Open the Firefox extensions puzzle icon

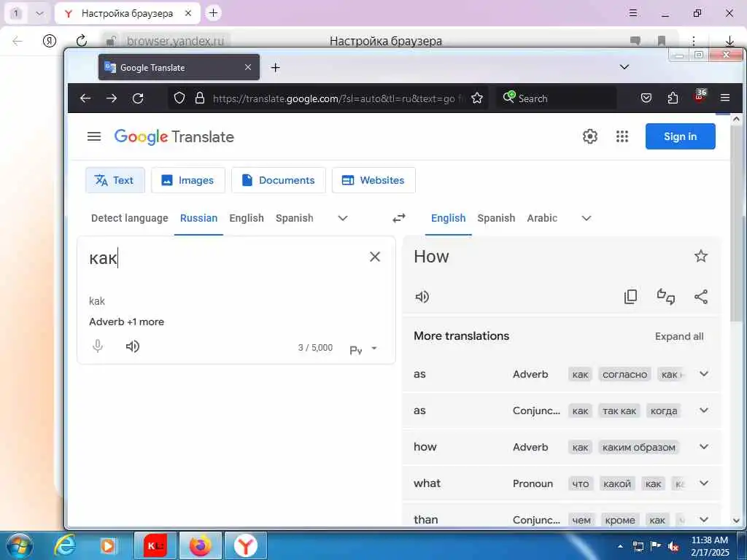click(673, 98)
